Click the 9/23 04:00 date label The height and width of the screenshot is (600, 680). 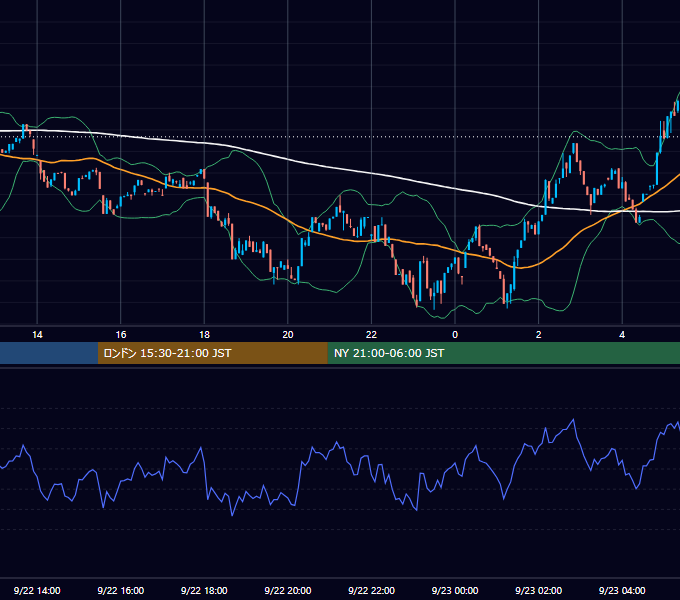[x=622, y=590]
